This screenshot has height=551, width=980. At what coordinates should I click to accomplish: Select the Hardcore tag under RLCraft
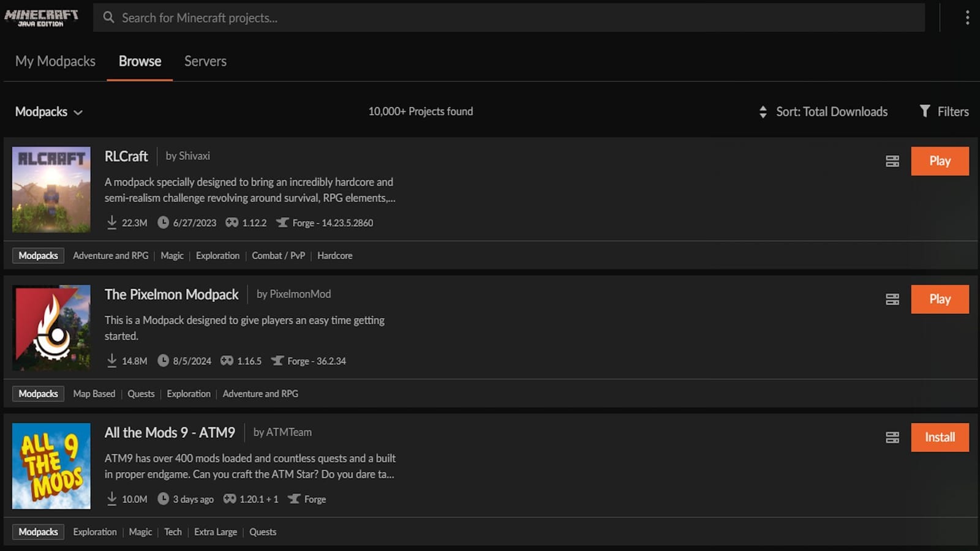pyautogui.click(x=335, y=255)
